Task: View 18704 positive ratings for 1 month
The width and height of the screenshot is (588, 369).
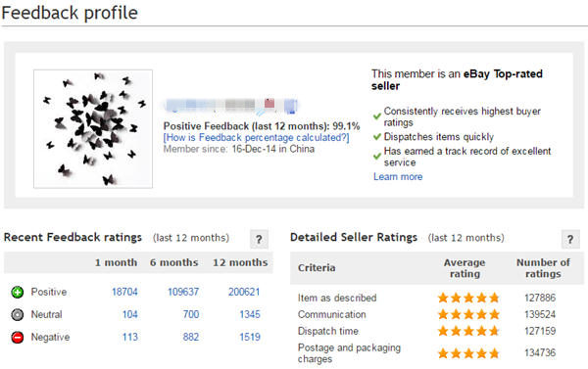Action: click(124, 292)
